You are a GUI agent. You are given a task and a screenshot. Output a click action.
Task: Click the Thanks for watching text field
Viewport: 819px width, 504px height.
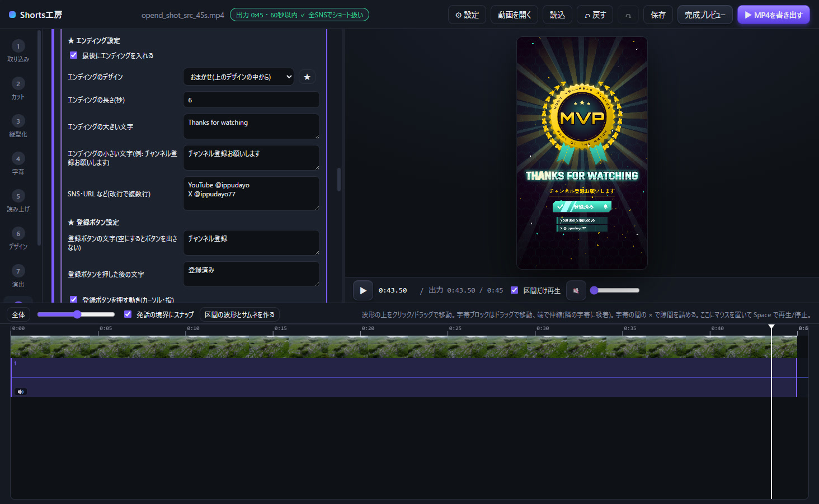tap(252, 126)
